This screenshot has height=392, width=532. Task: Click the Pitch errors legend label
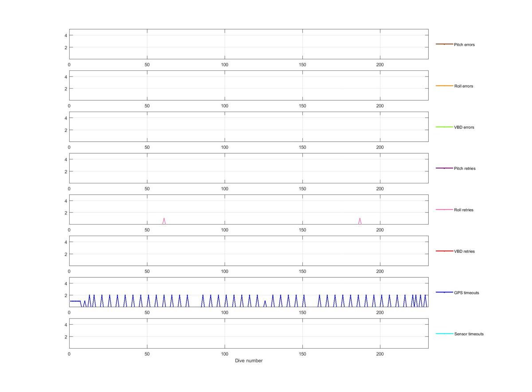click(x=464, y=45)
